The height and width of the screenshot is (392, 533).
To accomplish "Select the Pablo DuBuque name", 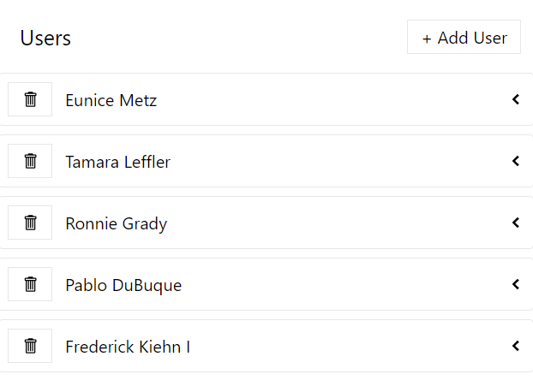I will click(123, 285).
